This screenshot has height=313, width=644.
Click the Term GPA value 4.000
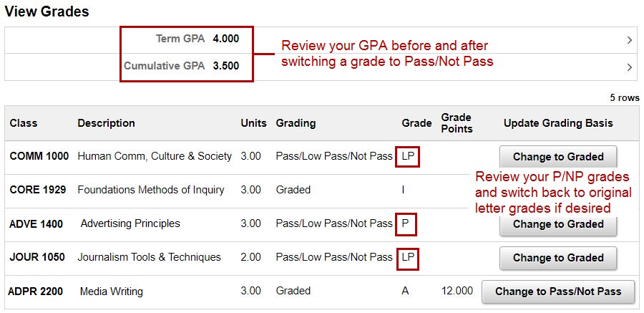[226, 39]
